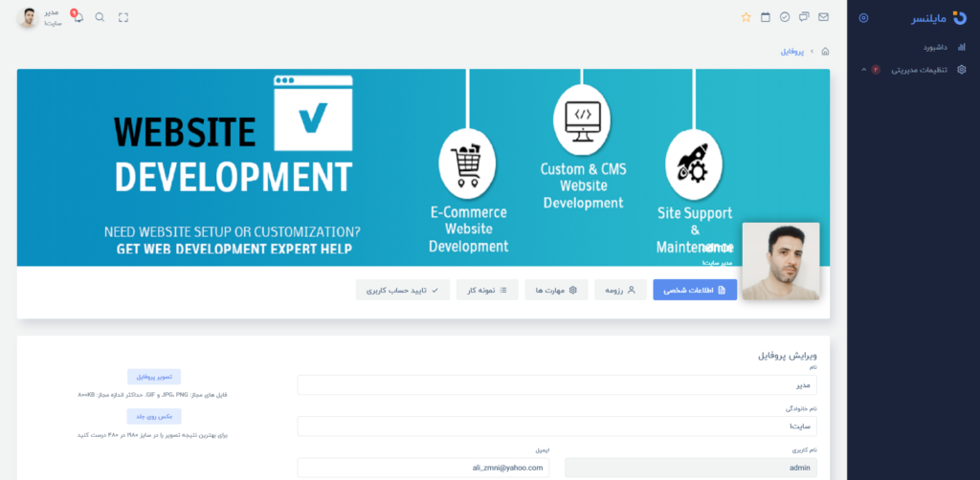Open the calendar icon in top bar
The height and width of the screenshot is (480, 980).
(765, 17)
